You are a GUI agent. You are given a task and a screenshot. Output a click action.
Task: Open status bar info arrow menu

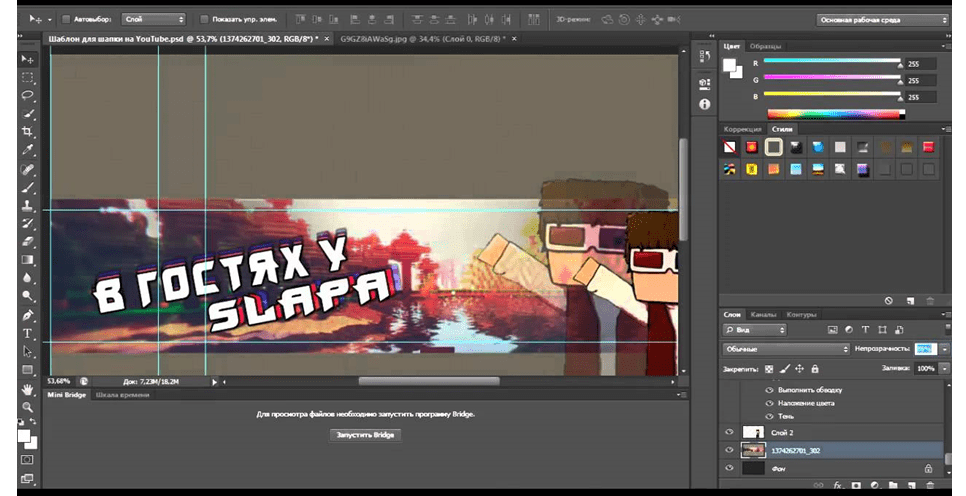[x=214, y=382]
